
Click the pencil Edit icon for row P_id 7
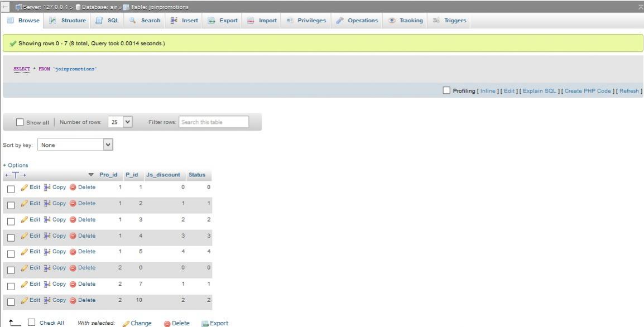tap(24, 284)
